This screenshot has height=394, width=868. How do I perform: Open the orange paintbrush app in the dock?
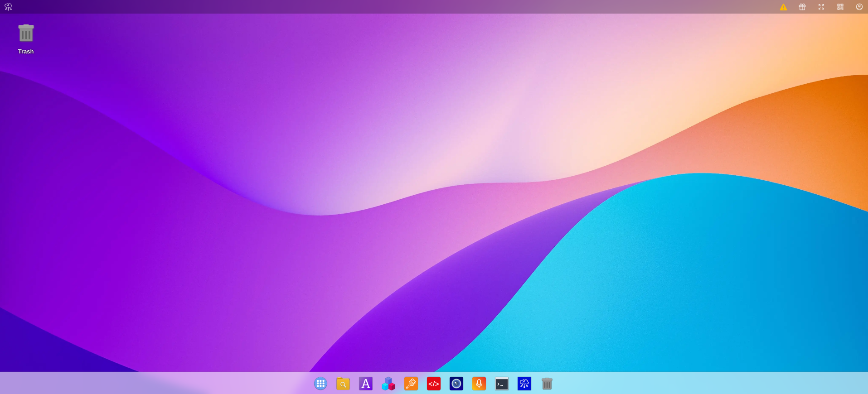click(411, 384)
